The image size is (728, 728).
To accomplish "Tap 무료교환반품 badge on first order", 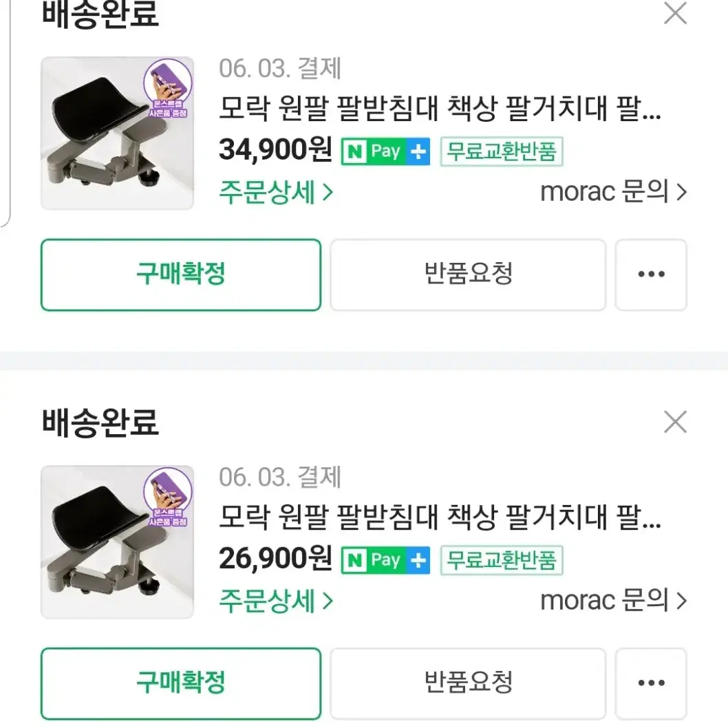I will click(502, 151).
